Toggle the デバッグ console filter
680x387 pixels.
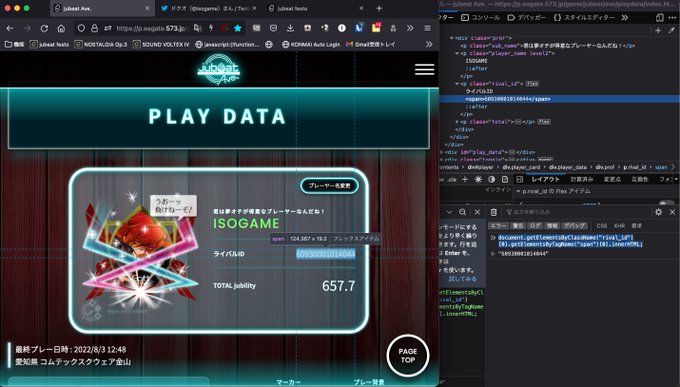tap(574, 226)
